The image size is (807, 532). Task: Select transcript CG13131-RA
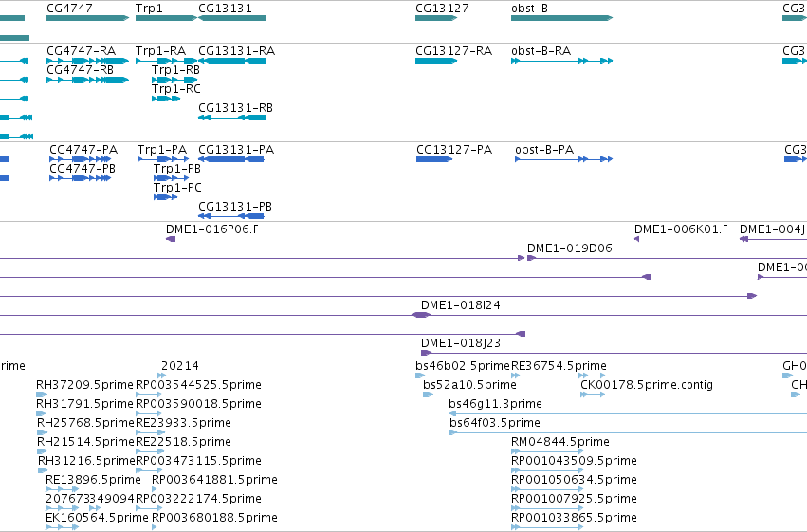coord(232,61)
